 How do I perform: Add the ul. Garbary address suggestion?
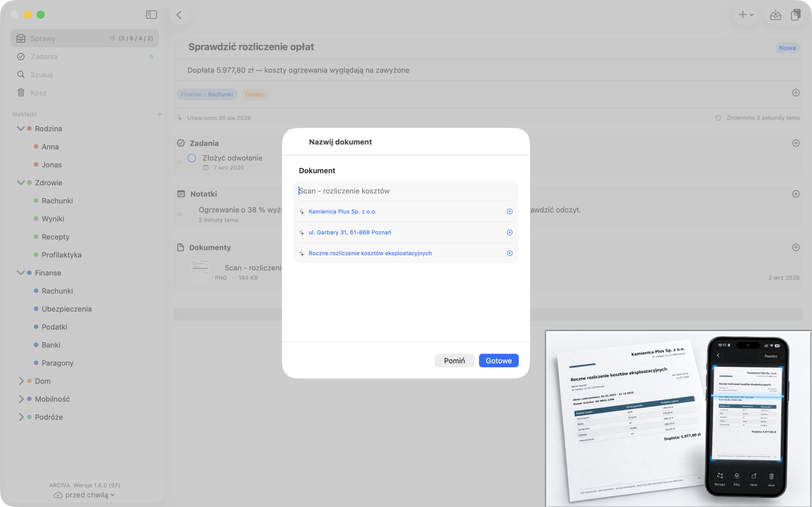click(x=509, y=232)
